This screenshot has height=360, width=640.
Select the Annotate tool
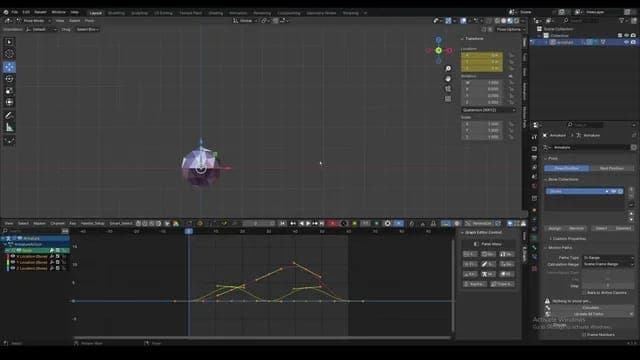pos(9,116)
